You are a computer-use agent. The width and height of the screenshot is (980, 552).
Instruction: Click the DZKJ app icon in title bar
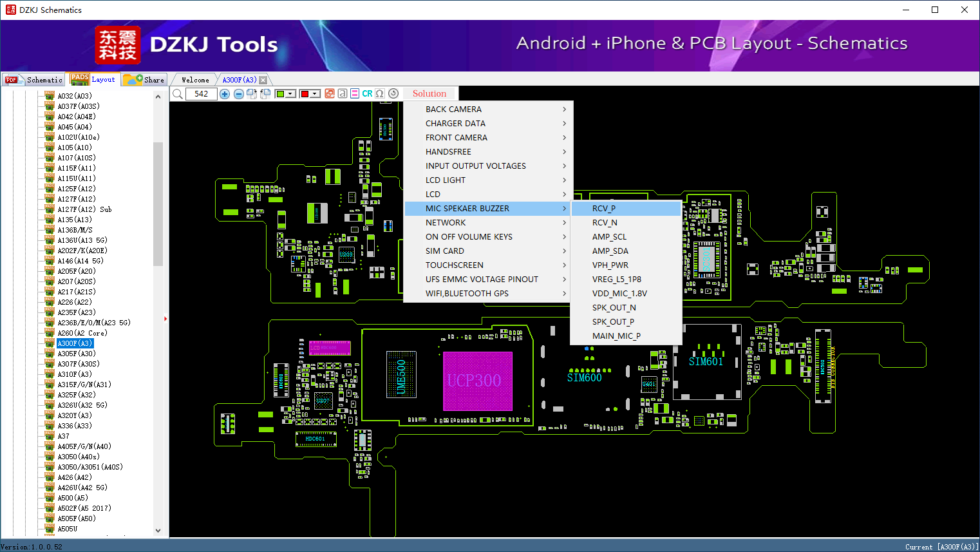pyautogui.click(x=11, y=10)
